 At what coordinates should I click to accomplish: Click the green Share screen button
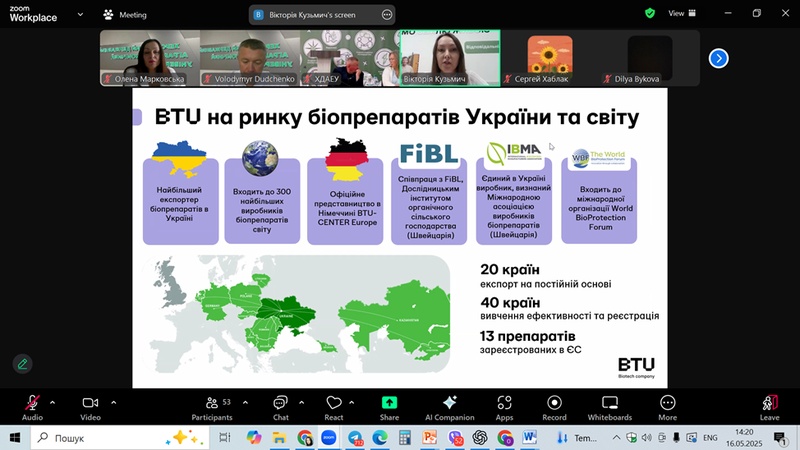tap(389, 406)
